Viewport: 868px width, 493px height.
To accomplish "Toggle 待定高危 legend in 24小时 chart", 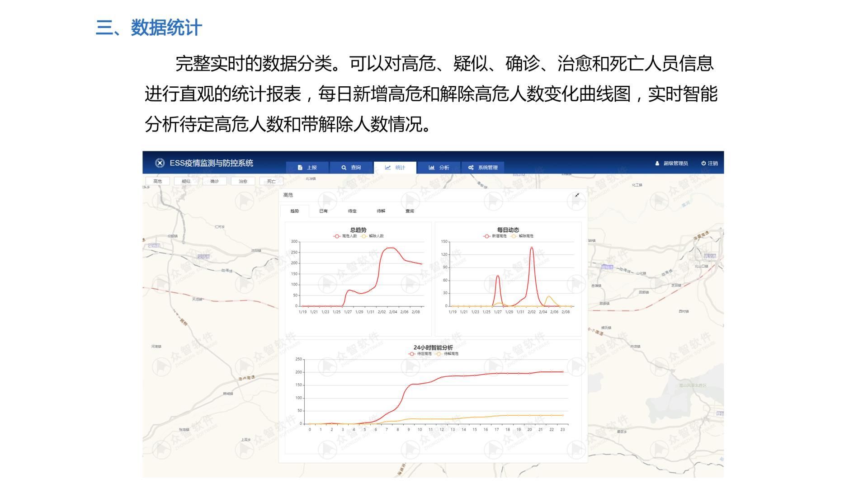I will 420,354.
